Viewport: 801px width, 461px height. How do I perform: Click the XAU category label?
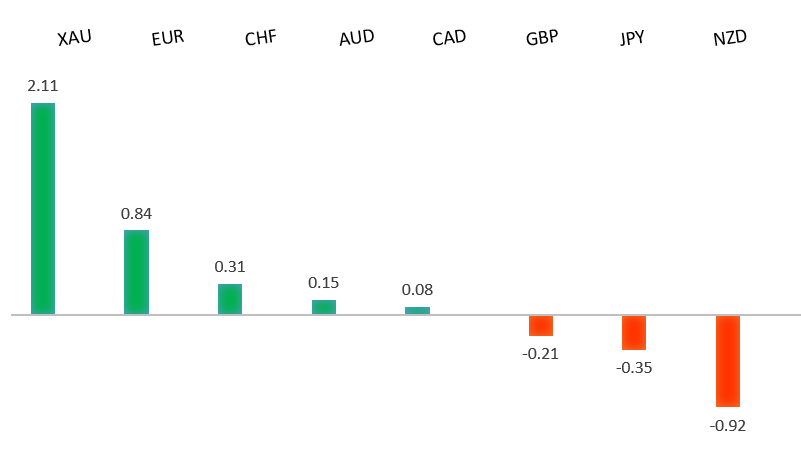[x=75, y=39]
